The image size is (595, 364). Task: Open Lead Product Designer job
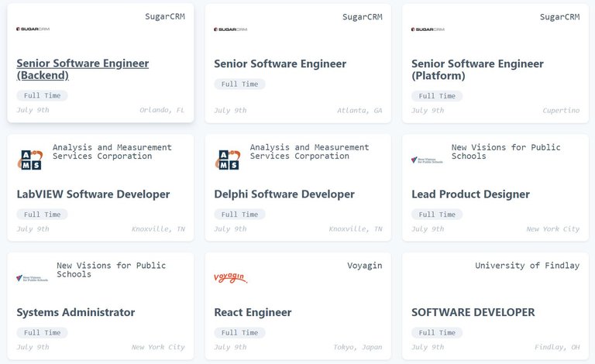coord(470,194)
